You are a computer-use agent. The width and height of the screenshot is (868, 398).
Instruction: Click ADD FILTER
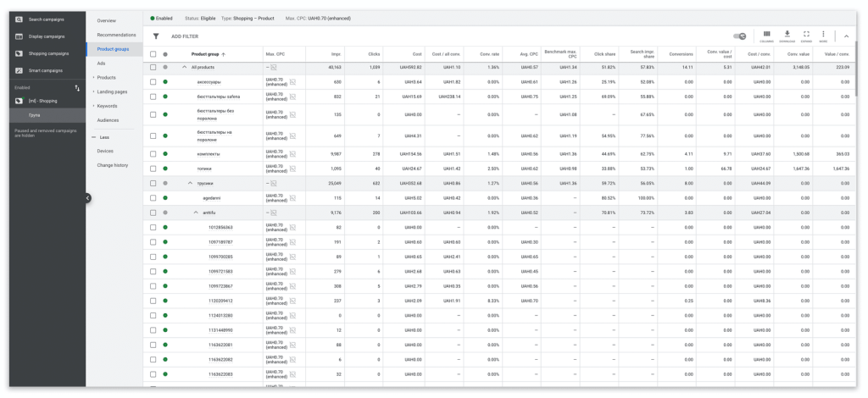tap(185, 36)
